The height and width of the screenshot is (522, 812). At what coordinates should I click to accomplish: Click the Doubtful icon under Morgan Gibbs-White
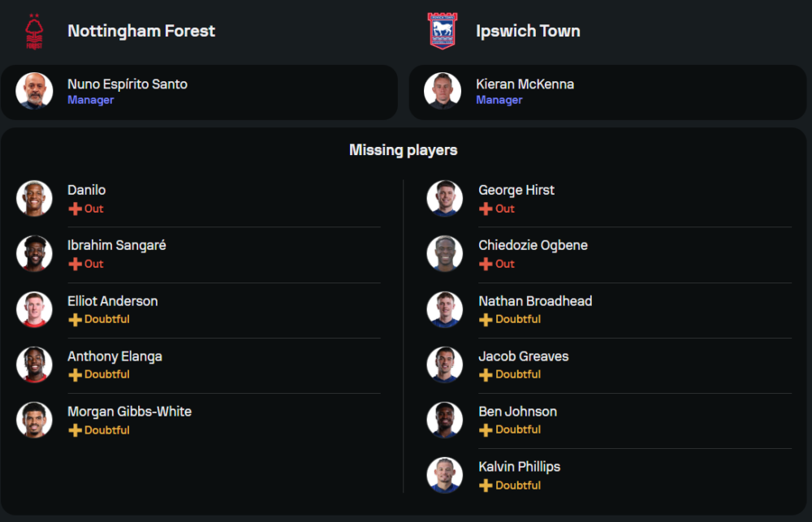coord(75,430)
